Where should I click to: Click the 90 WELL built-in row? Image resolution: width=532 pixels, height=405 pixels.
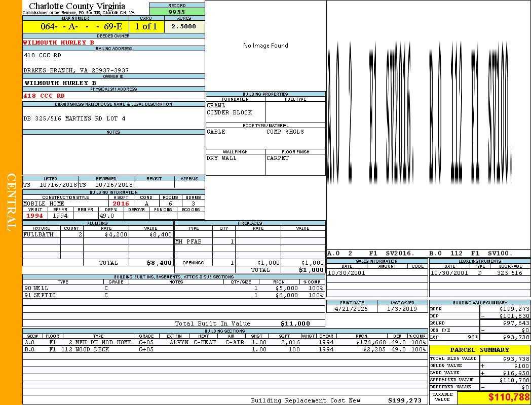click(174, 289)
